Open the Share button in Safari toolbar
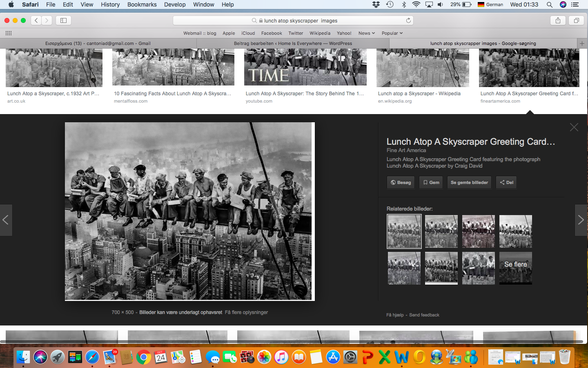Viewport: 588px width, 368px height. click(x=558, y=20)
